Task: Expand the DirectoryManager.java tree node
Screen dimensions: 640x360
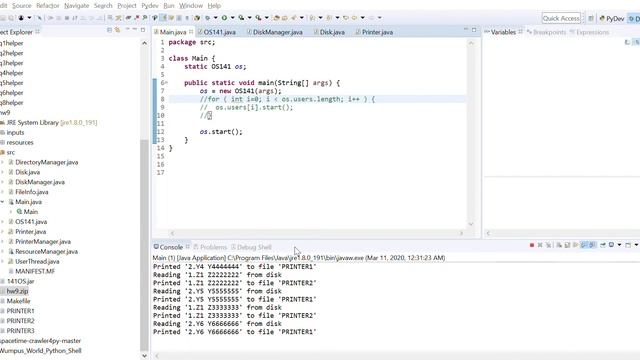Action: [x=2, y=162]
